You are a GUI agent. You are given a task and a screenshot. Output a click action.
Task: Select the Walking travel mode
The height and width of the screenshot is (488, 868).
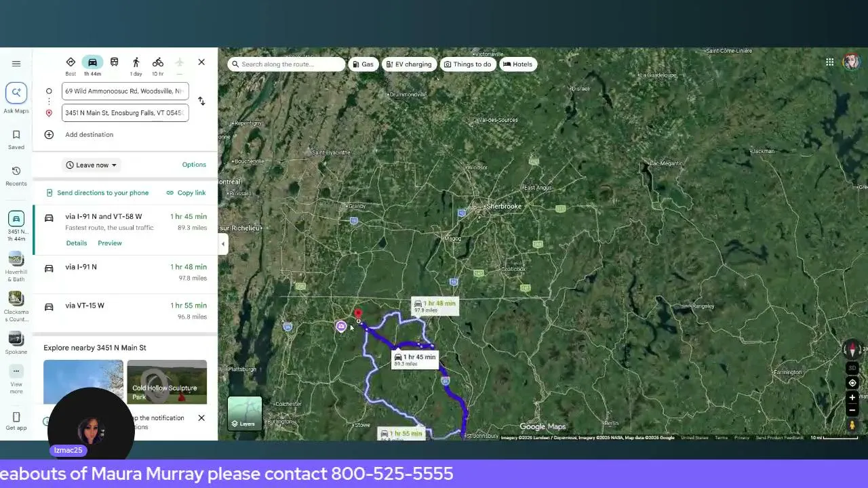(x=136, y=65)
